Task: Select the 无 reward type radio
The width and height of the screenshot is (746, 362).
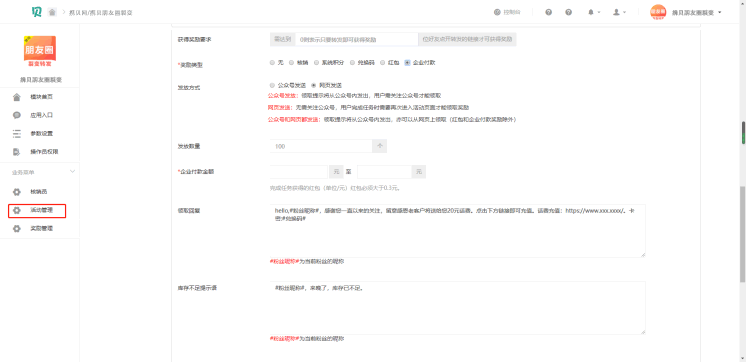Action: tap(272, 62)
